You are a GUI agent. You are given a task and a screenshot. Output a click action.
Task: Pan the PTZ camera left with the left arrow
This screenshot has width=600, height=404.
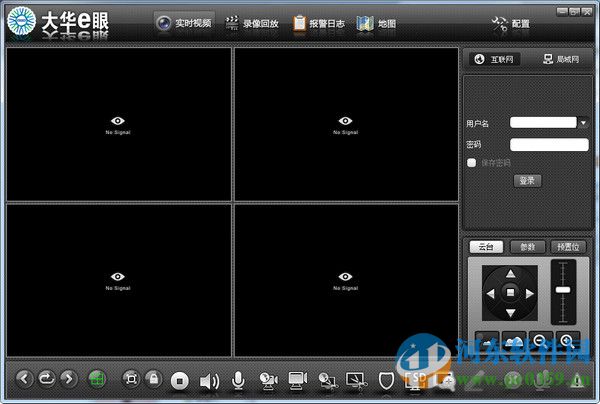490,293
